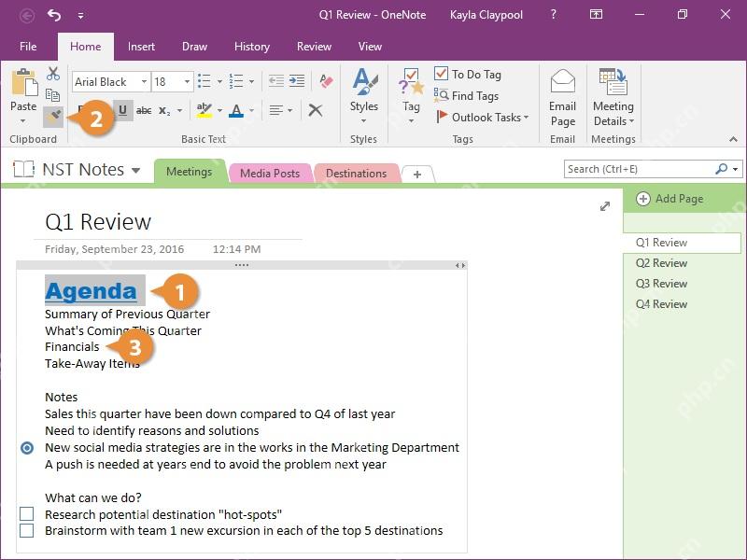Click the numbered list icon
This screenshot has height=560, width=747.
[x=236, y=81]
